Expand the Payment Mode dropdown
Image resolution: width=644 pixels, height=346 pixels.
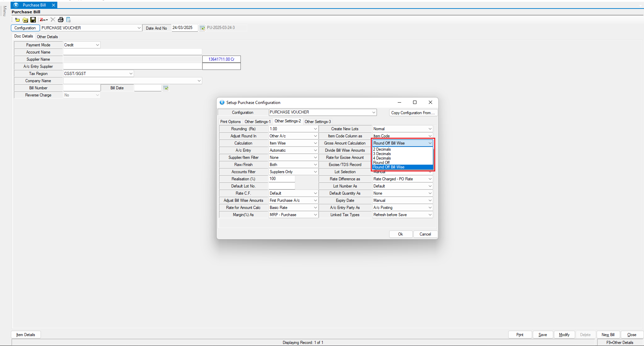(x=97, y=45)
